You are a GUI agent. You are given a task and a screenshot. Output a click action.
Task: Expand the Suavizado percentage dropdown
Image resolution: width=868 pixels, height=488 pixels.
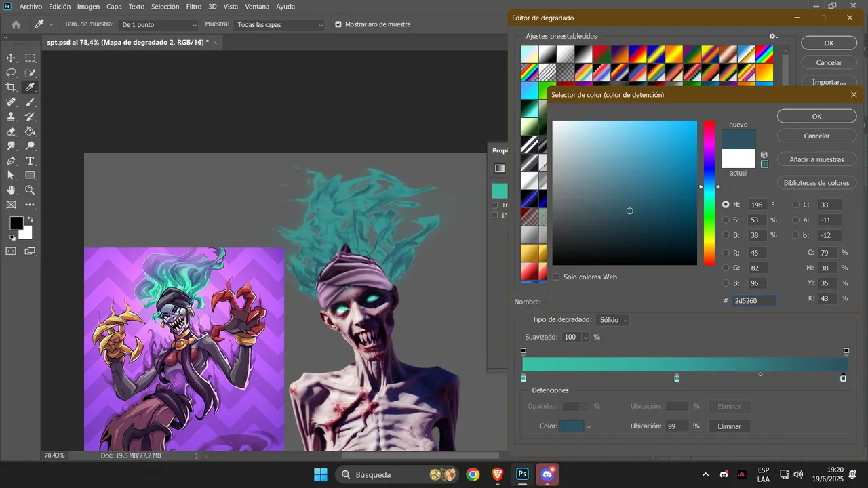tap(585, 337)
